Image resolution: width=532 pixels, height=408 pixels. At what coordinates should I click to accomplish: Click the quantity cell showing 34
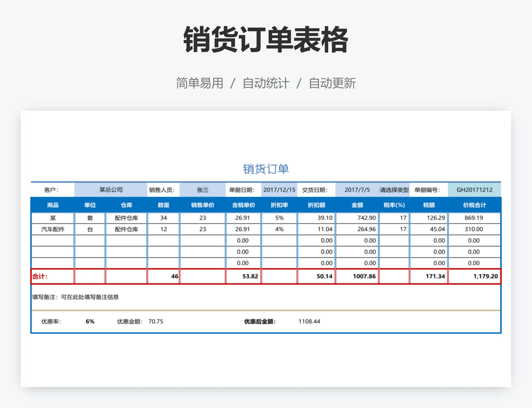tap(163, 218)
